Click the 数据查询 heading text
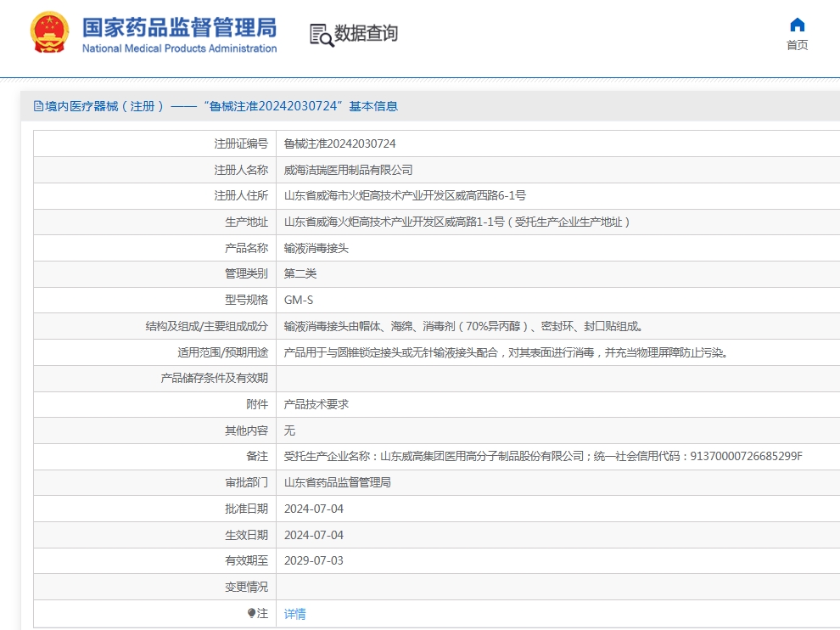 366,33
